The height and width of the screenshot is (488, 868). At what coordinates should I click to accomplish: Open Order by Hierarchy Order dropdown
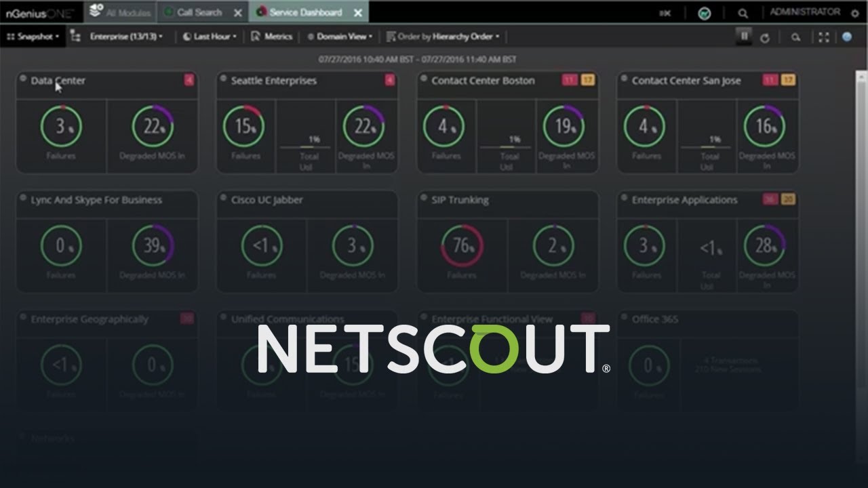point(442,37)
